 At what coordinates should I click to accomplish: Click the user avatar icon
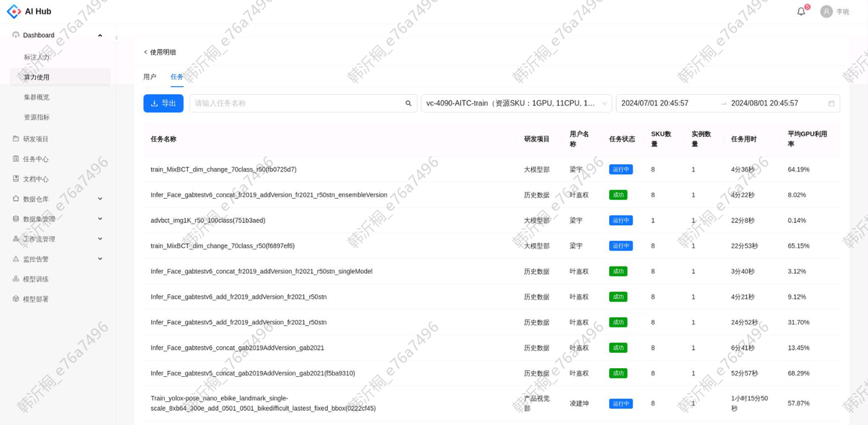[x=826, y=12]
